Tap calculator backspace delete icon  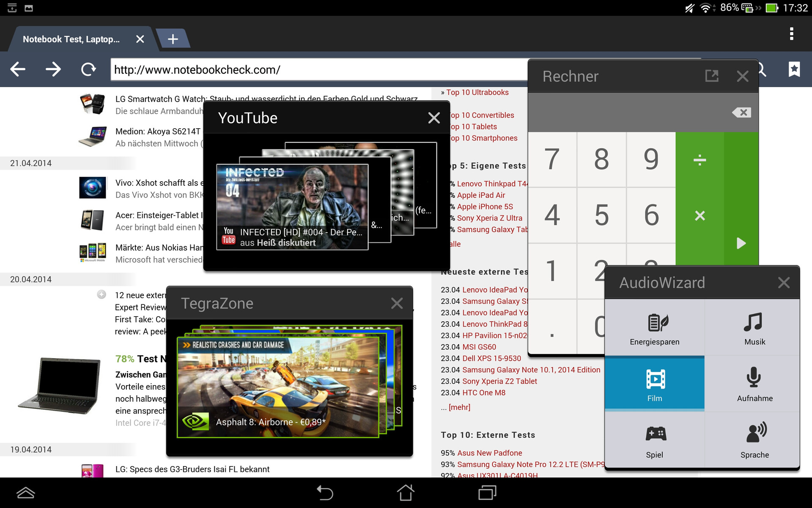[x=741, y=113]
